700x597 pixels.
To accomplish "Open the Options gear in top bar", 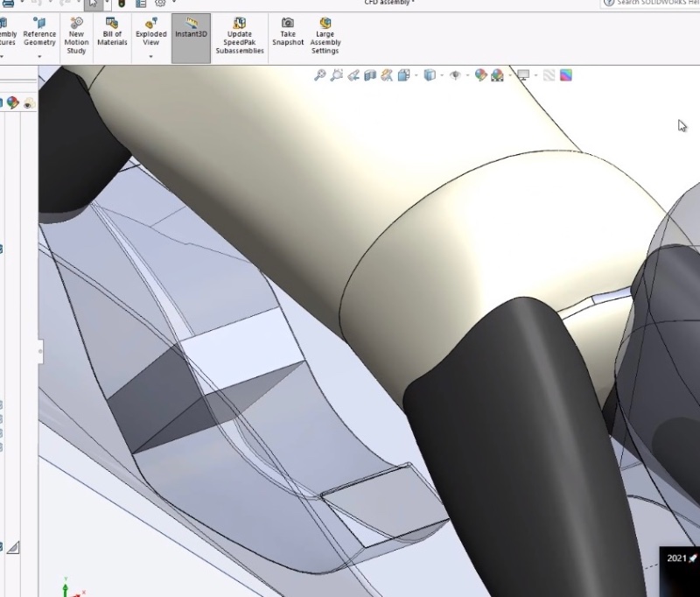I will 160,3.
